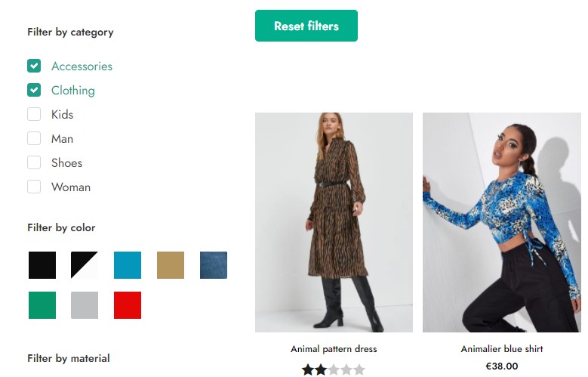Apply the denim blue color swatch

(214, 265)
